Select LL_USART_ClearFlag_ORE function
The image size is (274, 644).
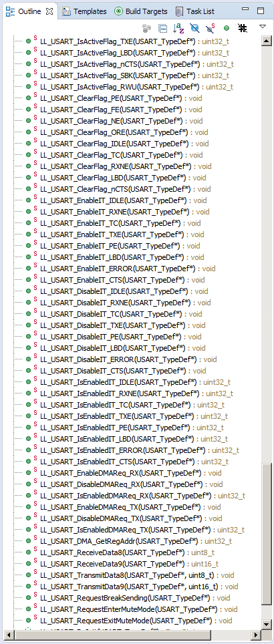click(124, 133)
